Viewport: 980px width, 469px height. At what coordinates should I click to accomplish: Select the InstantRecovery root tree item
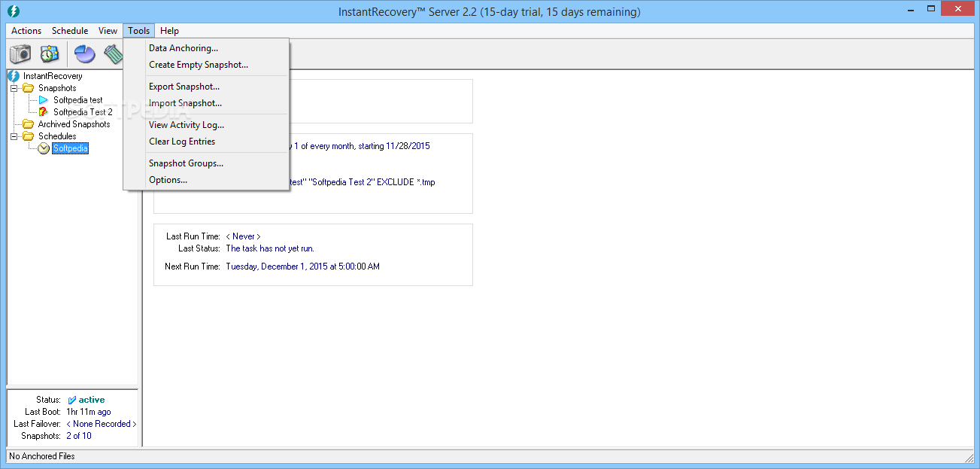click(53, 76)
